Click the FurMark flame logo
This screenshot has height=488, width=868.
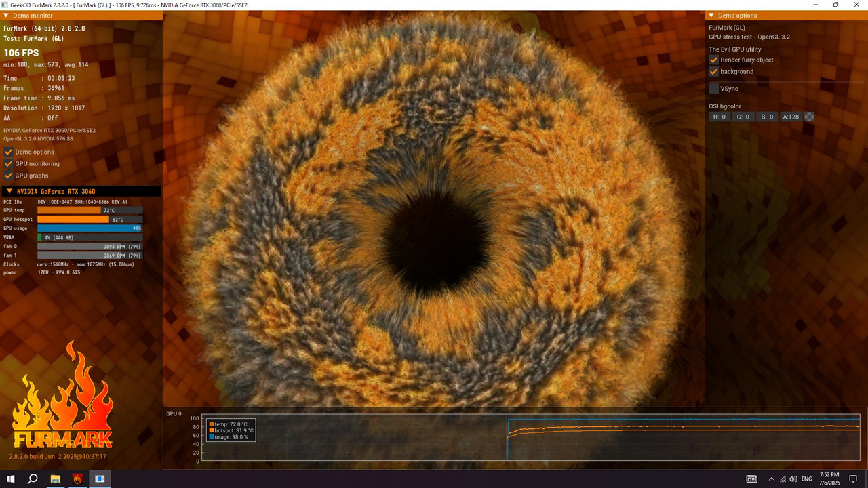62,396
